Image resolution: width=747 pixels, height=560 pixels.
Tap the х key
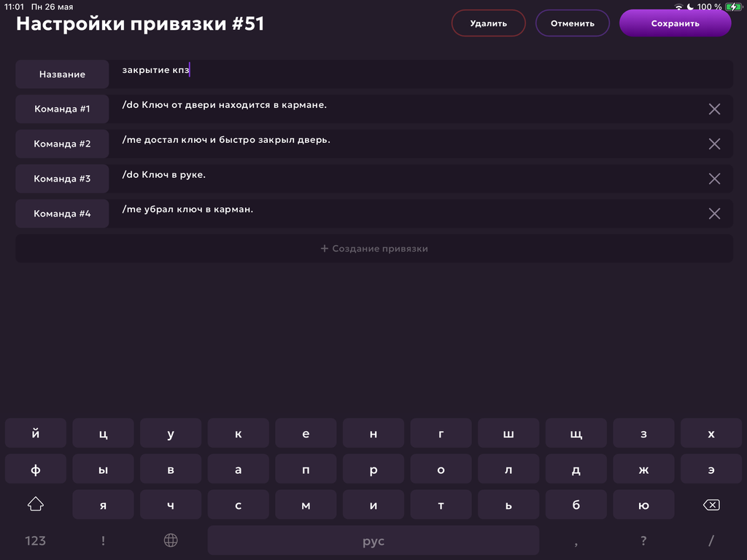(711, 433)
